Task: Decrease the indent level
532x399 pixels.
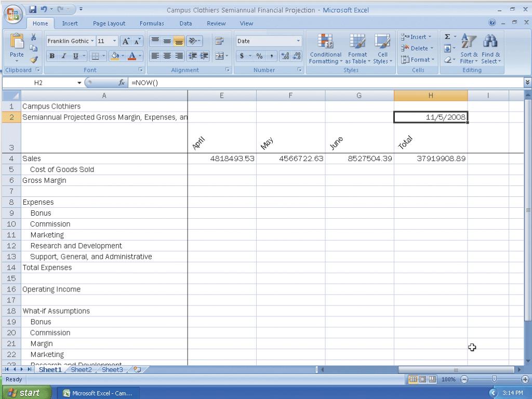Action: pyautogui.click(x=192, y=56)
